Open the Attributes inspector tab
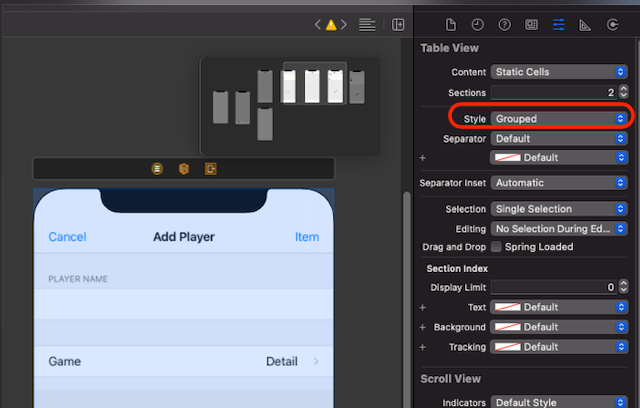The image size is (640, 408). click(558, 25)
